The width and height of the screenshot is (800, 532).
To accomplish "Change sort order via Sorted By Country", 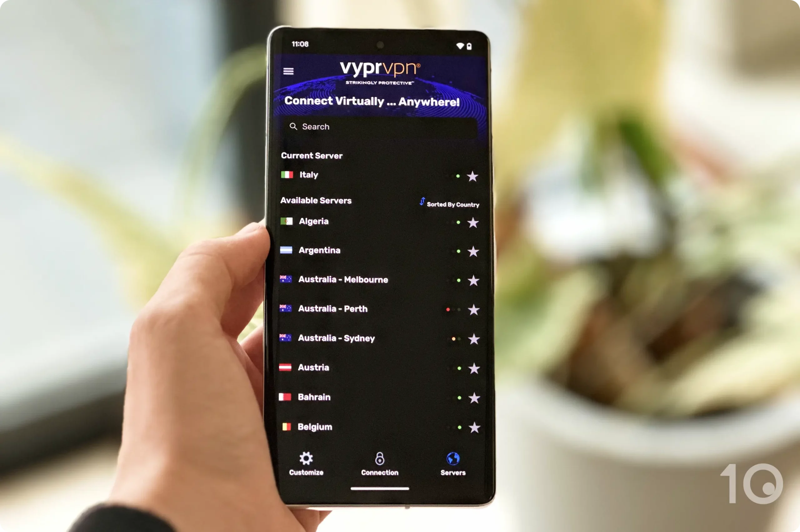I will tap(449, 204).
